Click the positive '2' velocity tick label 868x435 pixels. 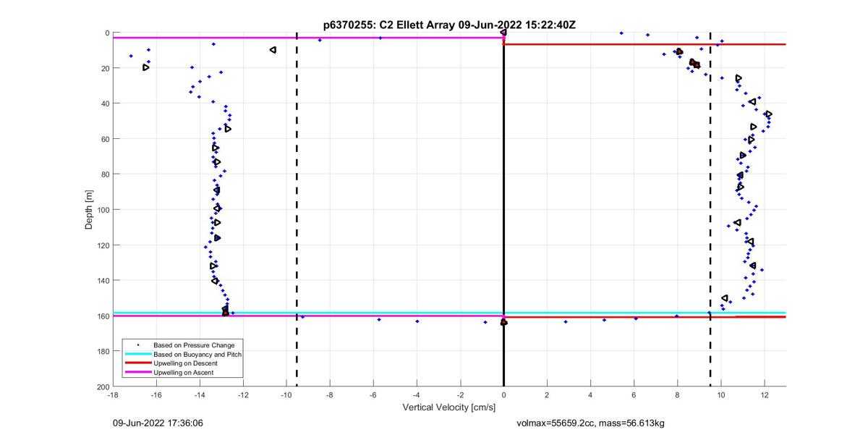coord(547,395)
